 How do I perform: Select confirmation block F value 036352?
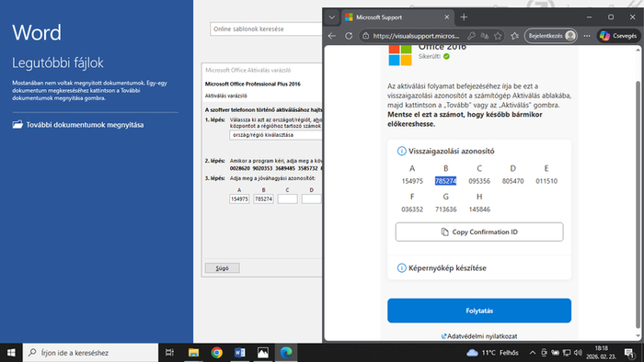[x=412, y=209]
